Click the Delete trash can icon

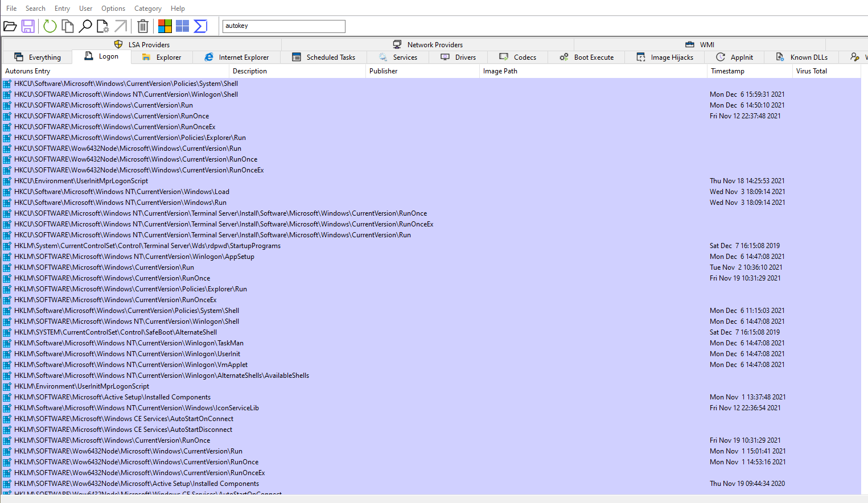[143, 26]
